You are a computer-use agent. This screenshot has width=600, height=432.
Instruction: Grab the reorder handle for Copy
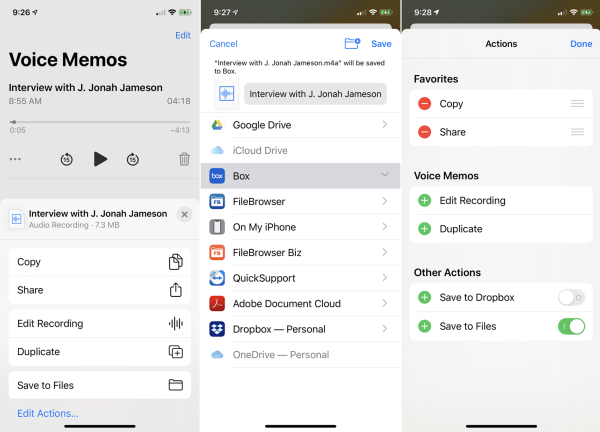pyautogui.click(x=577, y=103)
